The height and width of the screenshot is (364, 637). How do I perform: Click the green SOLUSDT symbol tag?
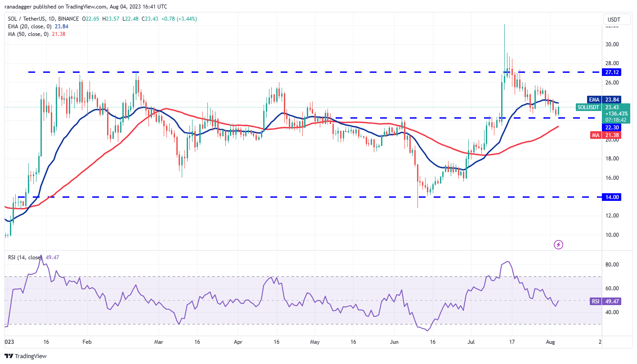click(588, 107)
